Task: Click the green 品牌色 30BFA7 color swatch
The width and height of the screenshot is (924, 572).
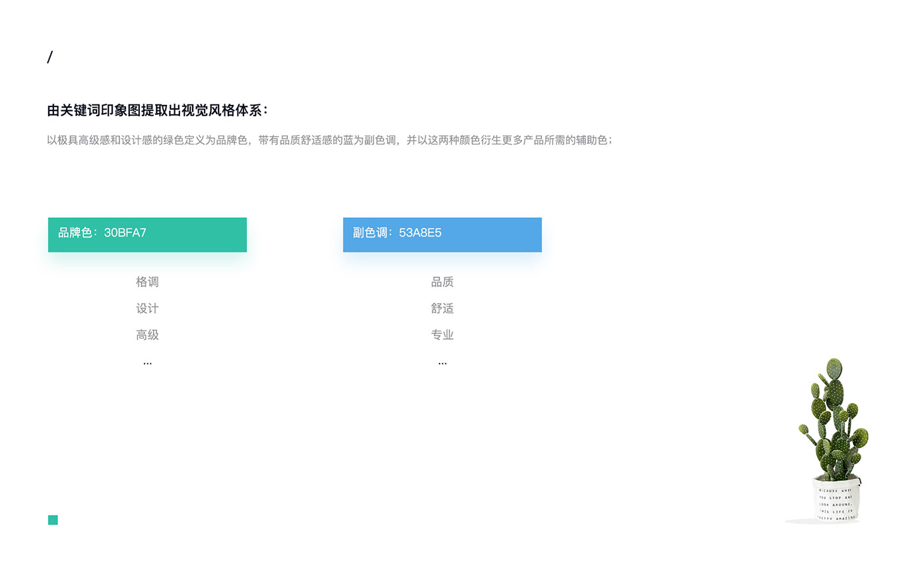Action: point(147,234)
